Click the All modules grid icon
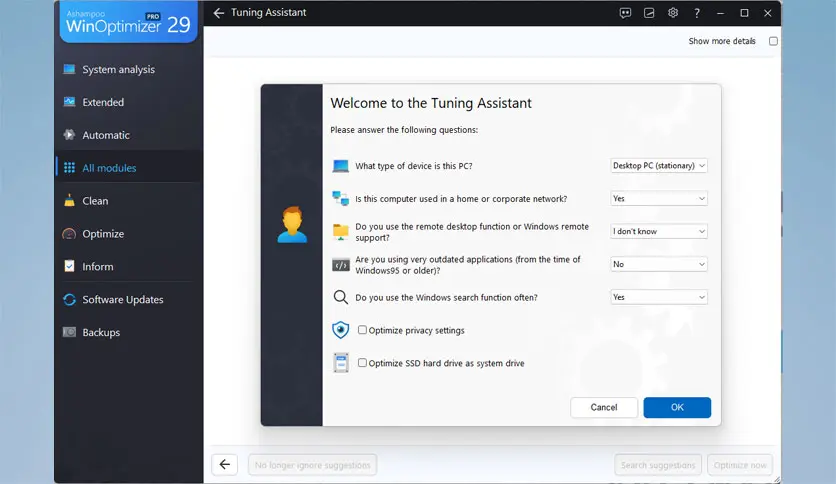836x484 pixels. pyautogui.click(x=69, y=168)
